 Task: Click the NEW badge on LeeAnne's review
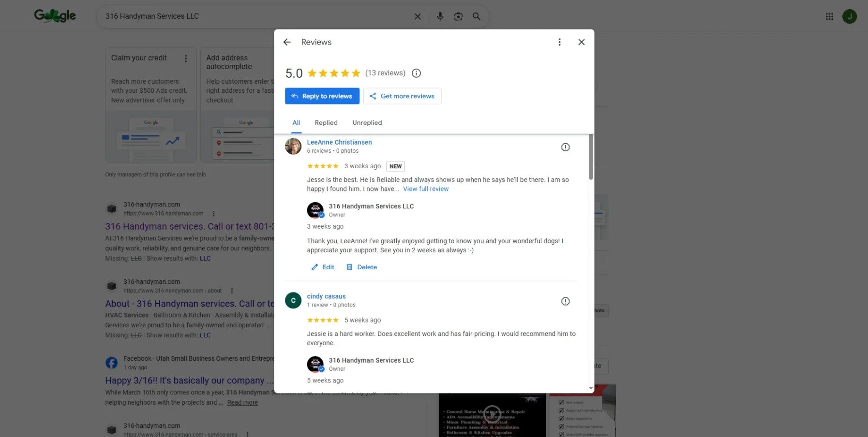click(395, 166)
